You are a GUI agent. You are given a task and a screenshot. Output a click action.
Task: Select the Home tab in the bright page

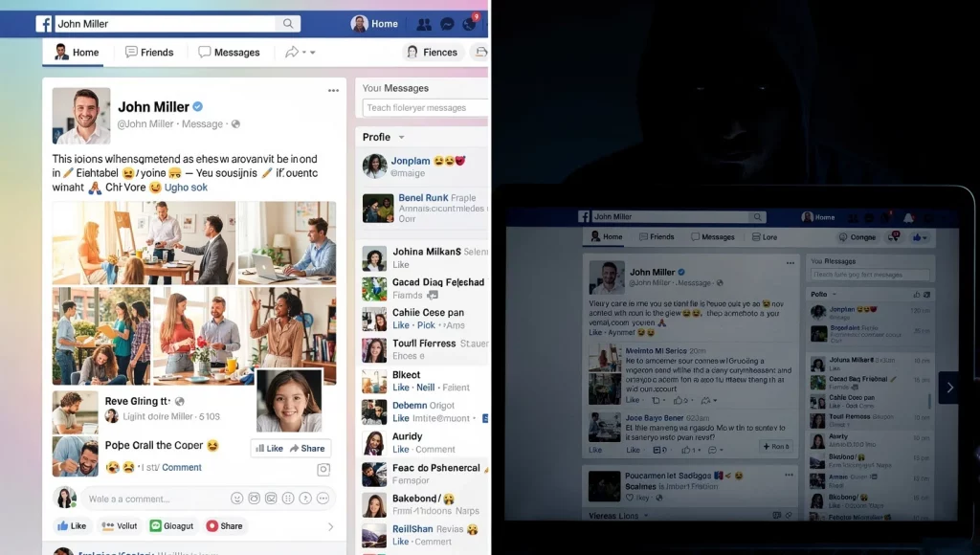[77, 52]
